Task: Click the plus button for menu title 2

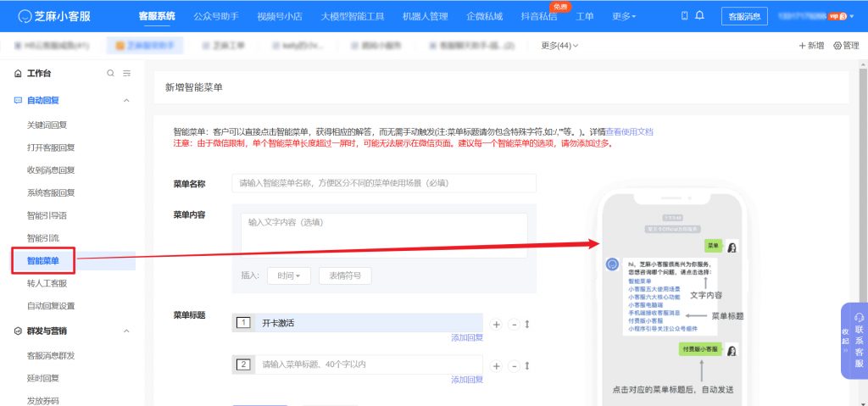Action: (x=497, y=366)
